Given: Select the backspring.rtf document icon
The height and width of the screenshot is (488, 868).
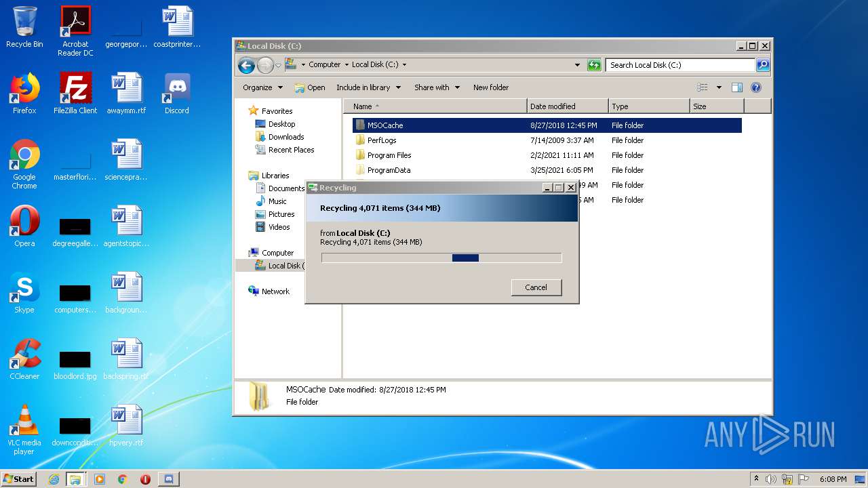Looking at the screenshot, I should pyautogui.click(x=126, y=359).
